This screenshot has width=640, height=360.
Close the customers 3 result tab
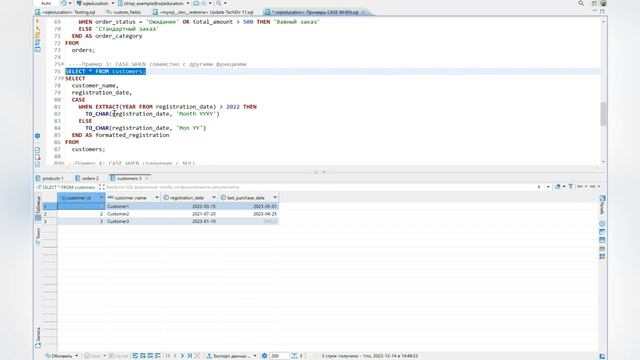[x=147, y=178]
